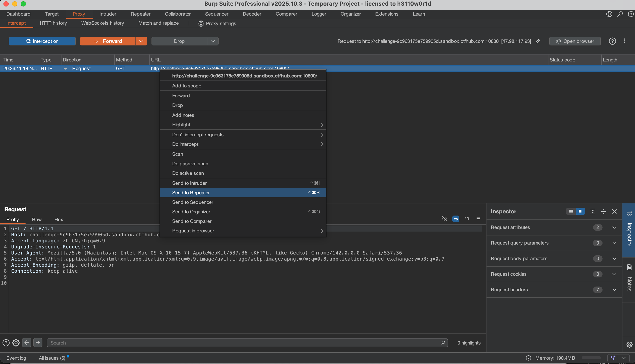This screenshot has height=364, width=635.
Task: Expand the Request headers section
Action: coord(614,290)
